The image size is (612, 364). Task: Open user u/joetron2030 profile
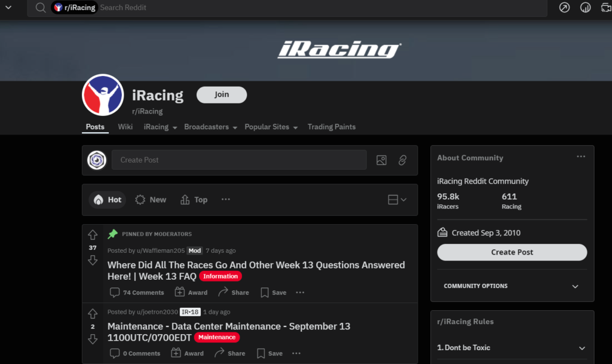(x=157, y=312)
